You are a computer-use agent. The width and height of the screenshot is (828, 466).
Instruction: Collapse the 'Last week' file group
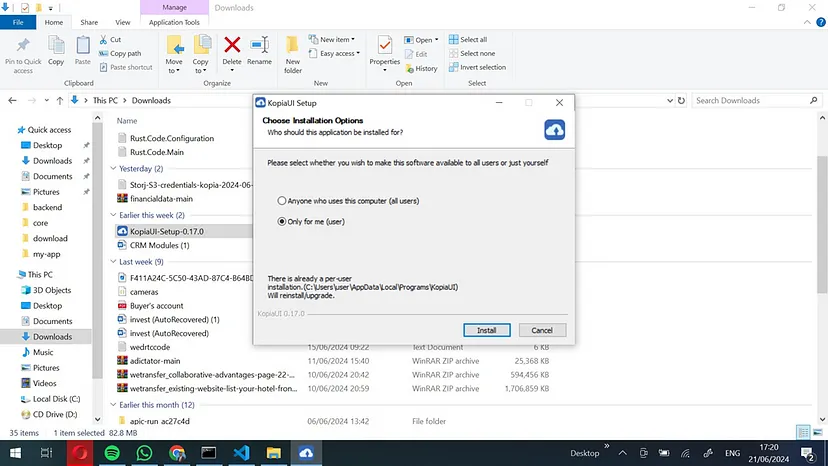(112, 261)
